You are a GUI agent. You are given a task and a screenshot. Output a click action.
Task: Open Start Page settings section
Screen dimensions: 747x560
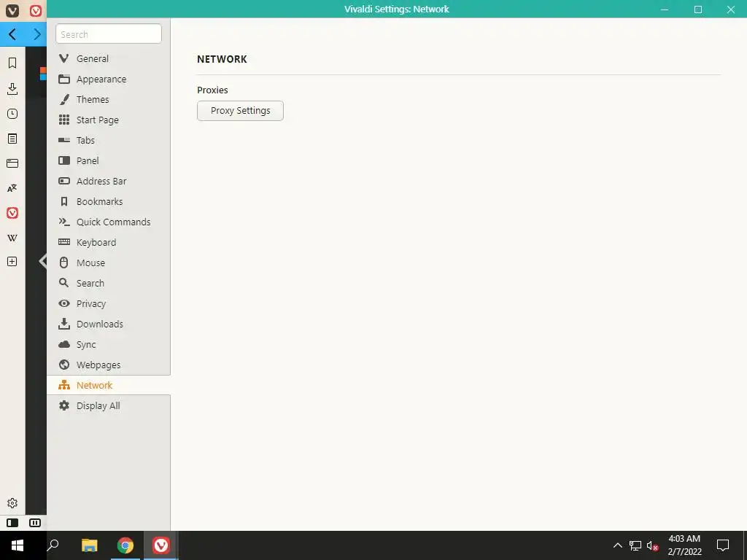(x=109, y=120)
